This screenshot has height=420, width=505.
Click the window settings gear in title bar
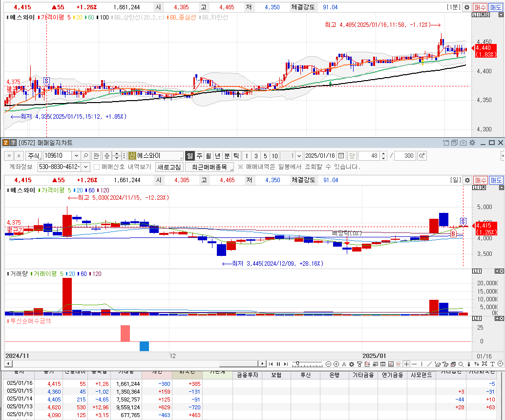pyautogui.click(x=472, y=143)
